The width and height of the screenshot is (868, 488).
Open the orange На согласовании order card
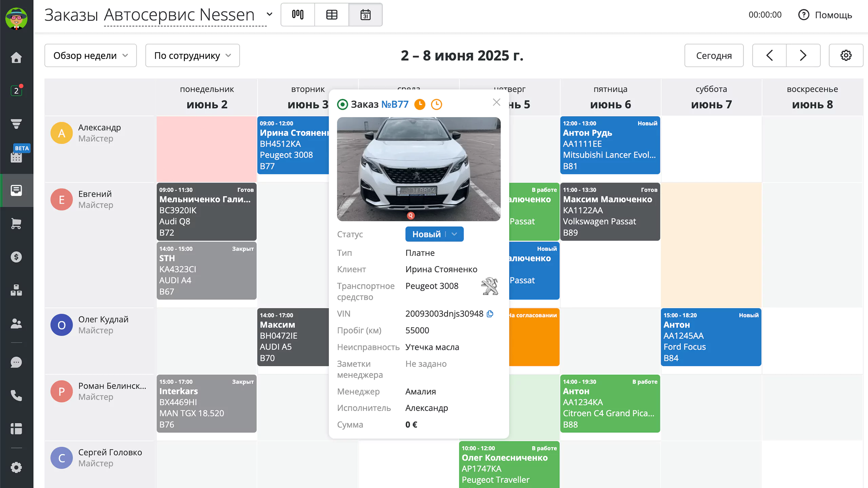[534, 337]
